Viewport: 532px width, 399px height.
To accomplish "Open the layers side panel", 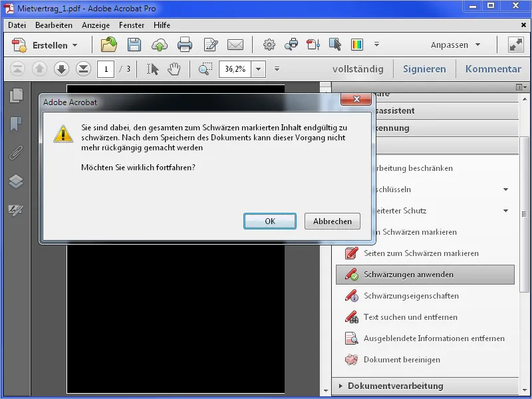I will (16, 181).
